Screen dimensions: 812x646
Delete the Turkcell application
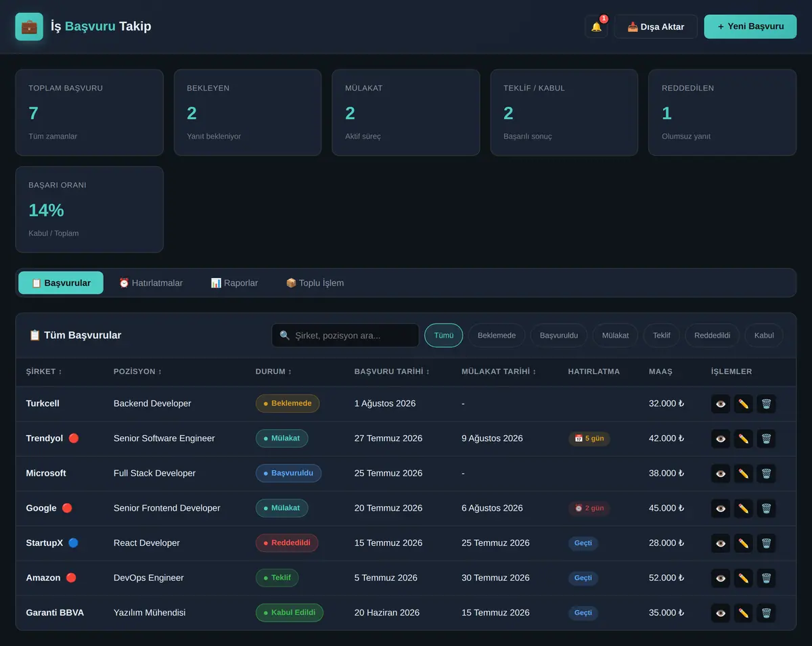pyautogui.click(x=766, y=404)
